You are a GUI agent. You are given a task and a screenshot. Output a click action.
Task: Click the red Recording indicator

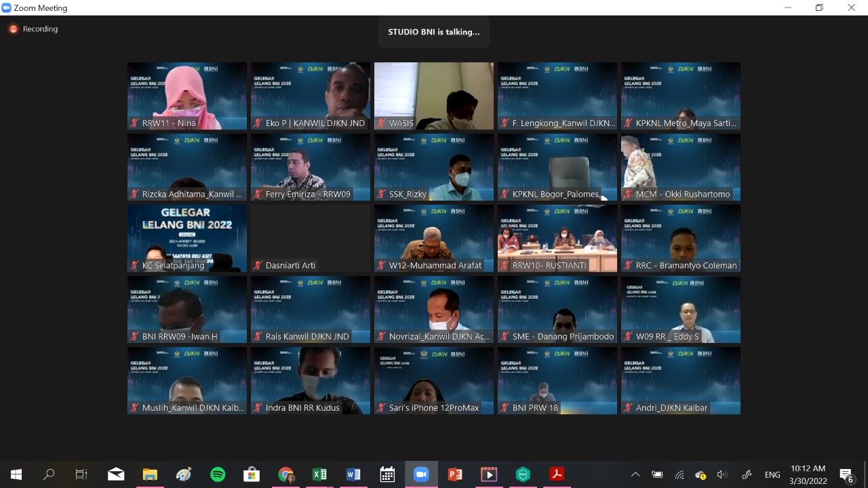tap(14, 29)
